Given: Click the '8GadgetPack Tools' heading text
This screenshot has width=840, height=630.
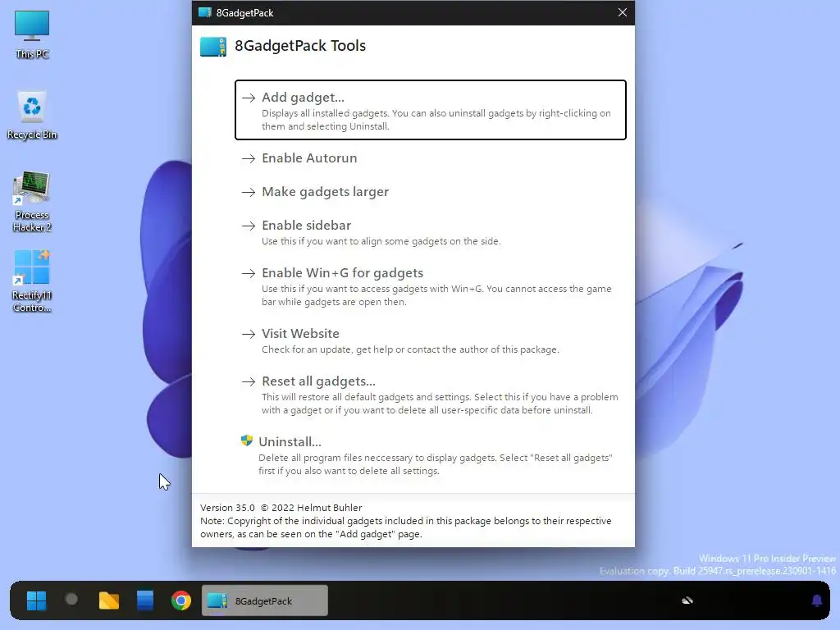Looking at the screenshot, I should (300, 46).
